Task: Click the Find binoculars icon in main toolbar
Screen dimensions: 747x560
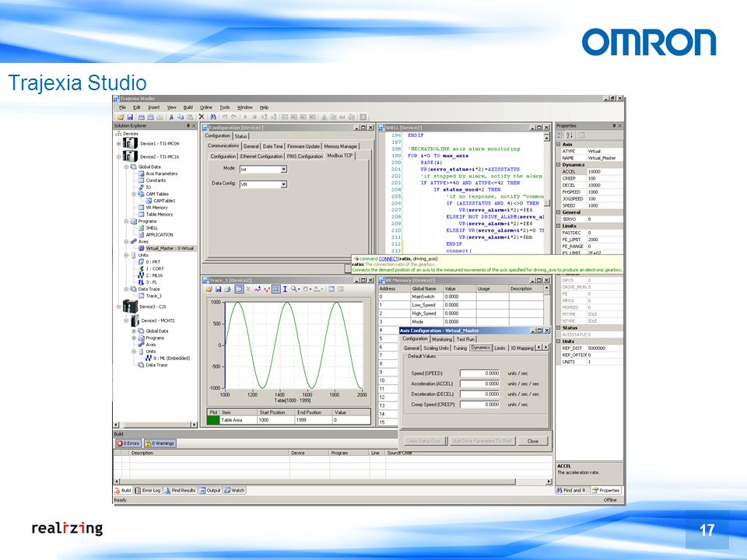Action: (213, 117)
